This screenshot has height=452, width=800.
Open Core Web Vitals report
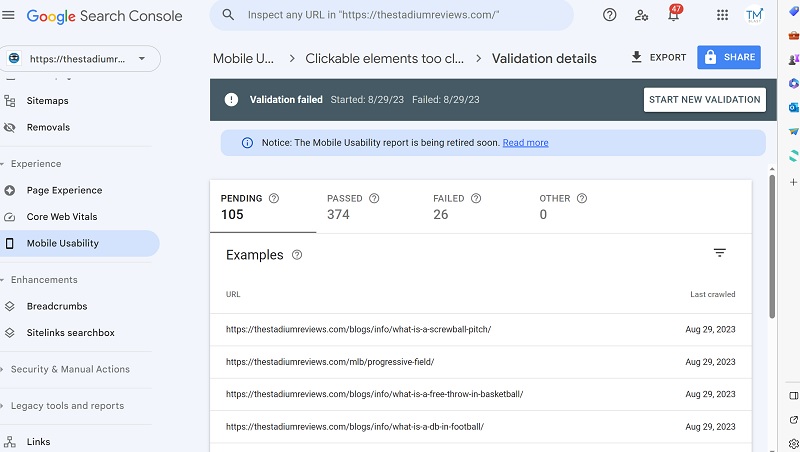(62, 217)
